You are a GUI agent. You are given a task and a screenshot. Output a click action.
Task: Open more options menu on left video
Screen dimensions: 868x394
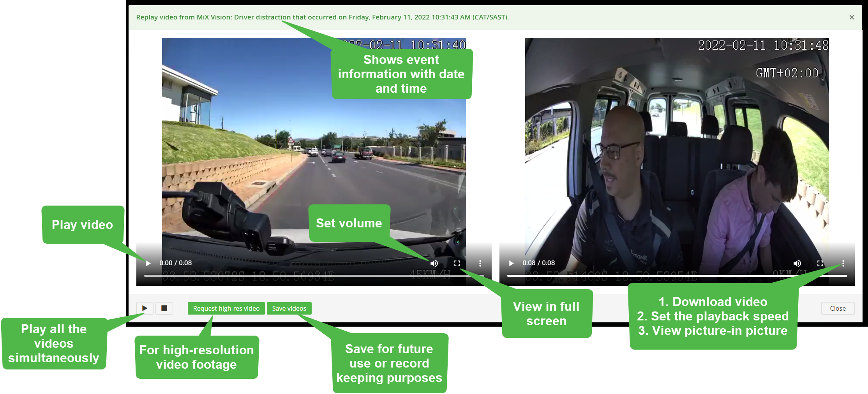coord(480,264)
